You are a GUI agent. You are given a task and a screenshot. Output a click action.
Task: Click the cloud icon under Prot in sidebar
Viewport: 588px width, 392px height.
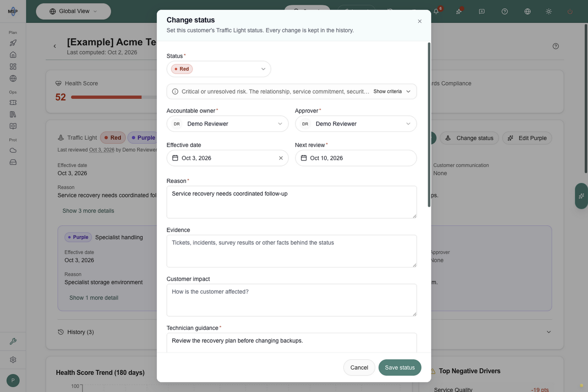(x=13, y=150)
